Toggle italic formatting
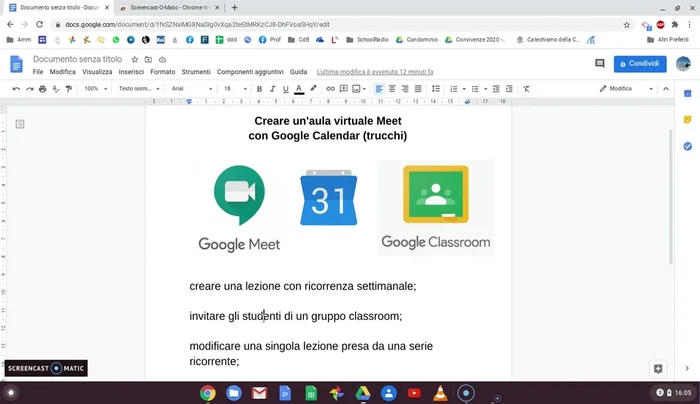This screenshot has height=404, width=700. (x=272, y=89)
